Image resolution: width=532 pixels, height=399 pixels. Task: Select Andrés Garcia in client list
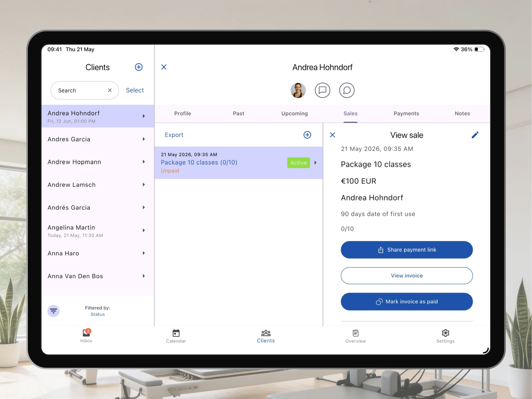tap(98, 208)
